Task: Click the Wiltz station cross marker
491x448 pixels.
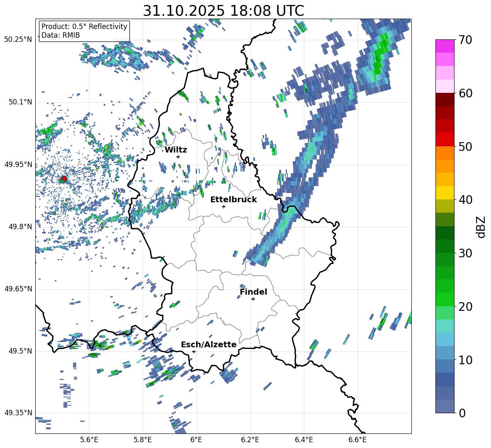Action: click(x=178, y=157)
